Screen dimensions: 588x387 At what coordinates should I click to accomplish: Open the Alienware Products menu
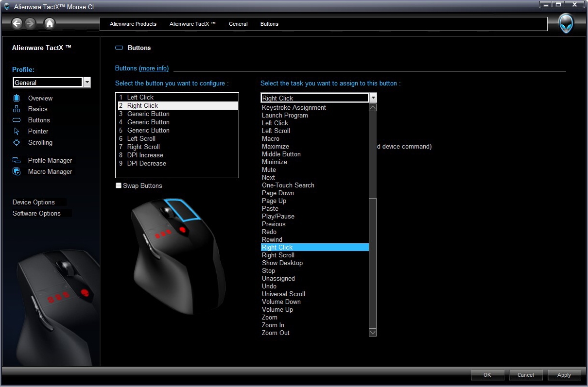click(133, 24)
